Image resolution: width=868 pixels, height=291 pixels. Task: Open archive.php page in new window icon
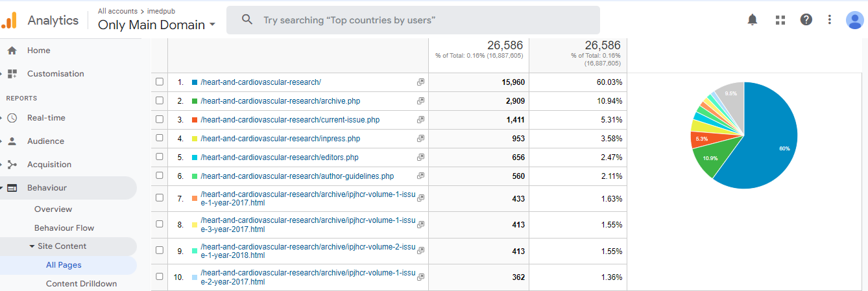420,101
